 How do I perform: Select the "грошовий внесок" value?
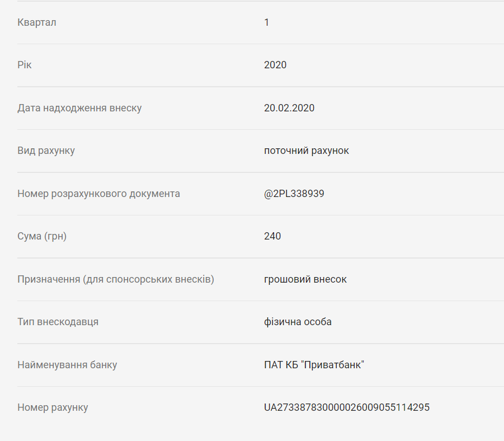[305, 279]
